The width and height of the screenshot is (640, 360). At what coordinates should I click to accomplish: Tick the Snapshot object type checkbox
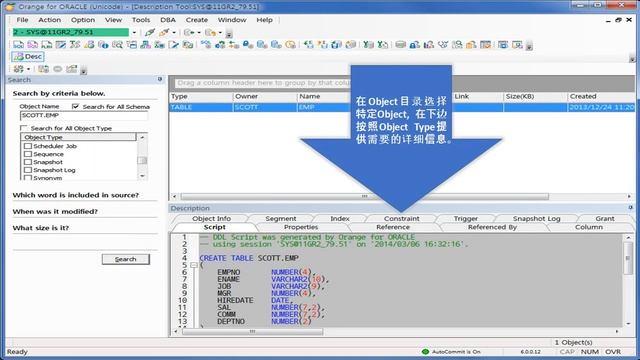[28, 162]
